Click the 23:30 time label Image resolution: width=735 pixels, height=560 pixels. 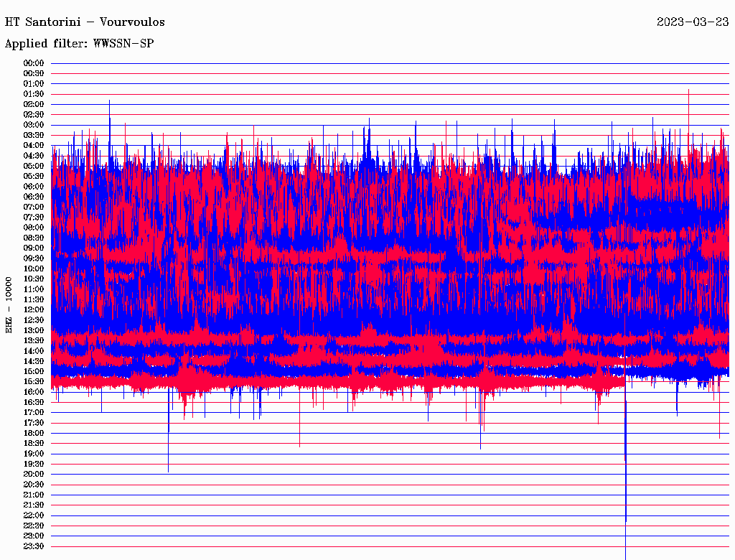click(34, 546)
